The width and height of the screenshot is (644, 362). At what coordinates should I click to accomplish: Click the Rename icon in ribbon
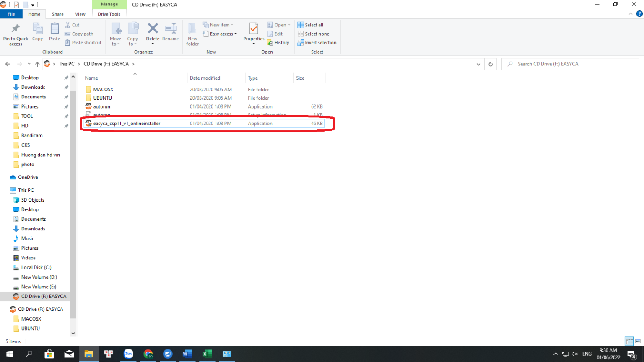pyautogui.click(x=170, y=29)
